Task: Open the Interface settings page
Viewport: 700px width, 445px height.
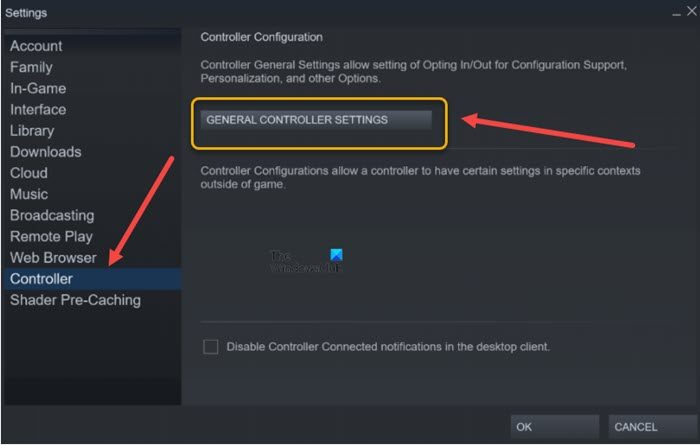Action: pos(38,110)
